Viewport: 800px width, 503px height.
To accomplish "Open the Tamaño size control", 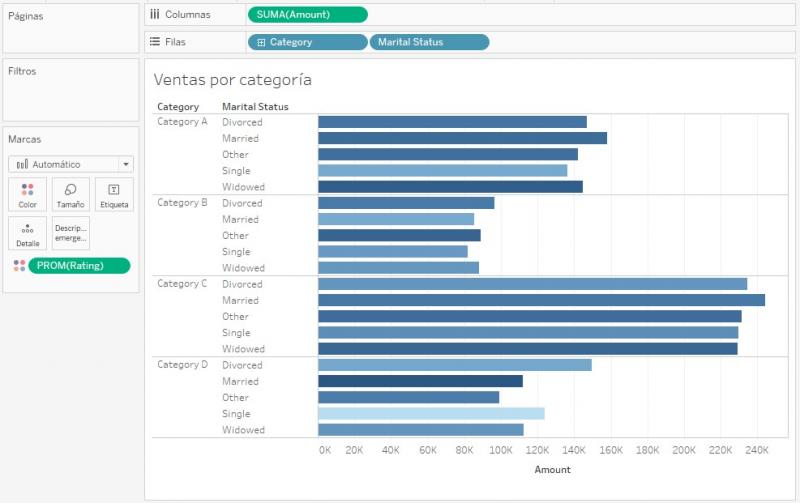I will click(70, 194).
